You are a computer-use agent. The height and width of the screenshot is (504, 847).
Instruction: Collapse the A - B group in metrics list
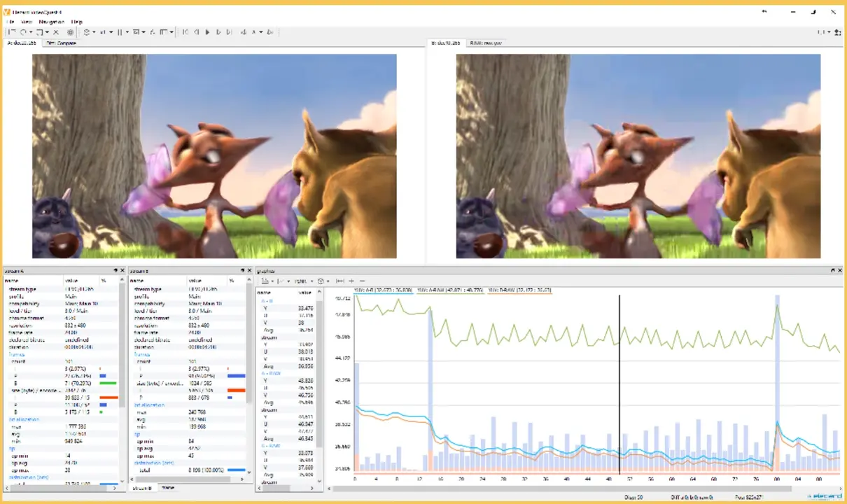pos(266,300)
